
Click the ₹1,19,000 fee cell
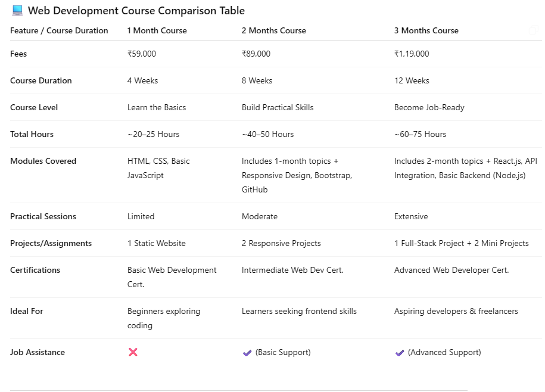412,54
